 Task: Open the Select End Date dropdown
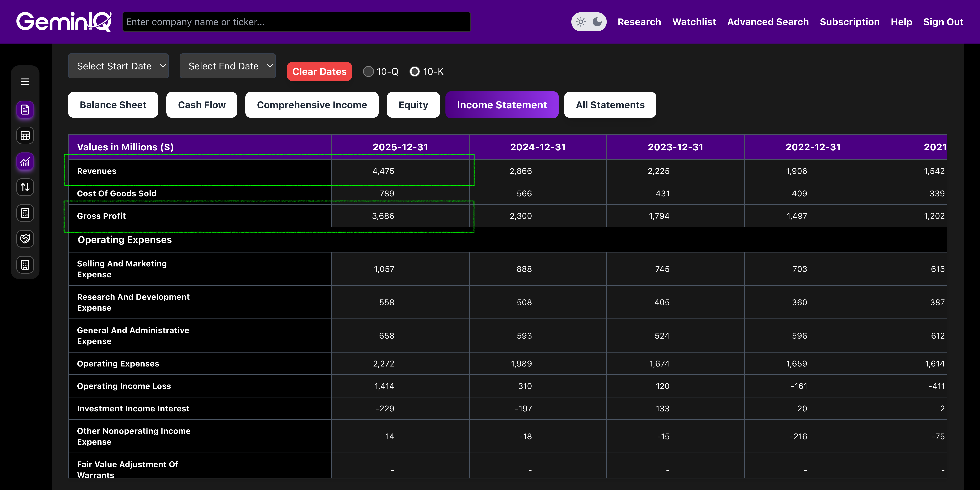(227, 66)
